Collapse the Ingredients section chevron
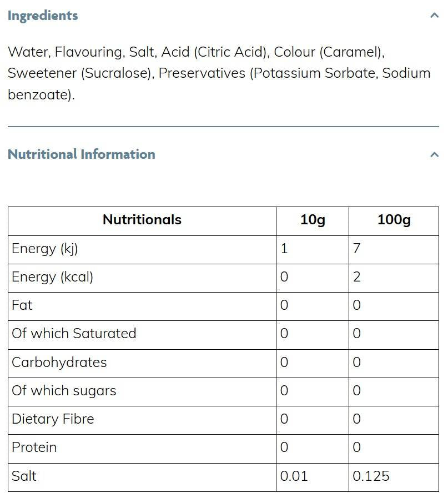The width and height of the screenshot is (448, 503). [434, 16]
